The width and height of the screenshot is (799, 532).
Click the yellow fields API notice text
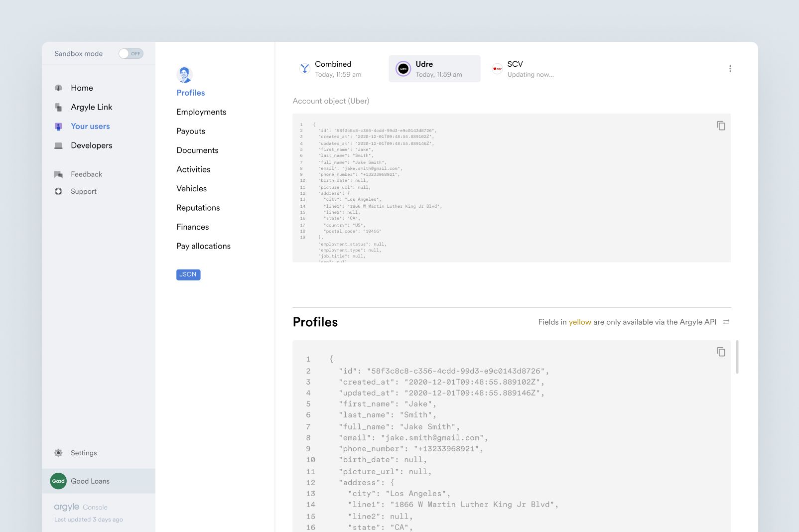point(627,322)
